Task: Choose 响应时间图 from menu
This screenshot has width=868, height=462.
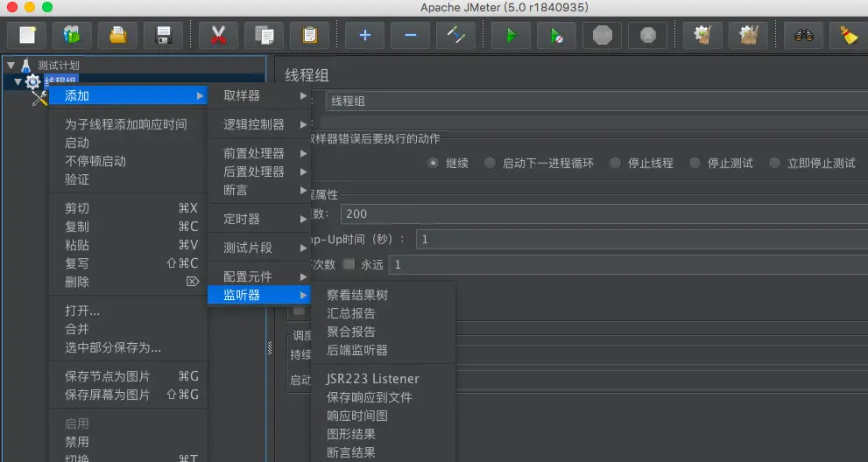Action: pos(383,416)
